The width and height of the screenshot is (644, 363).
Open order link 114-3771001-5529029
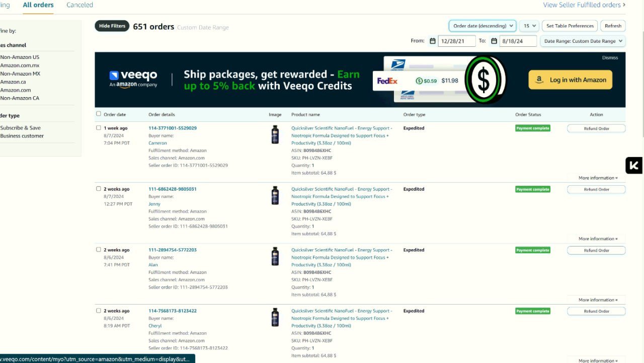173,128
